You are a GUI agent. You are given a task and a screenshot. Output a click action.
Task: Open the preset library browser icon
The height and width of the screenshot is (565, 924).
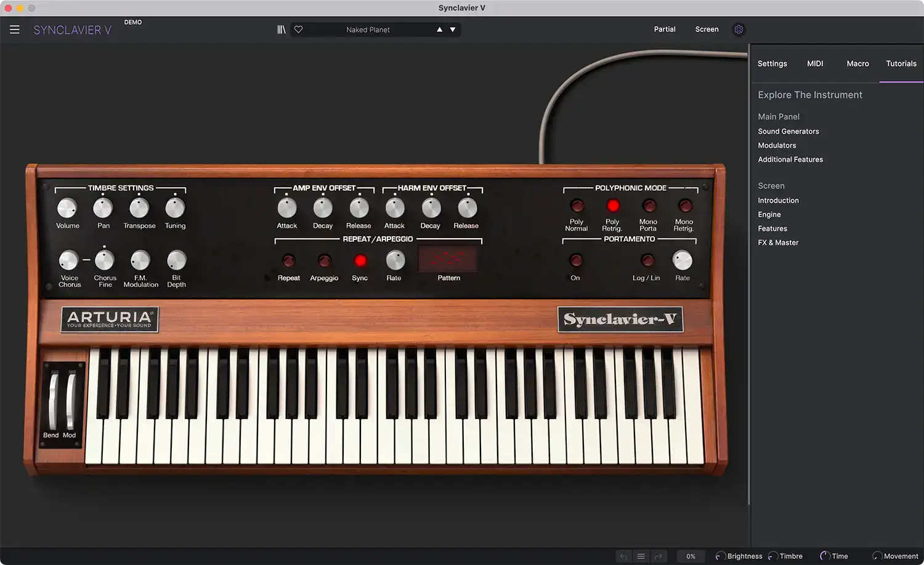[x=281, y=29]
